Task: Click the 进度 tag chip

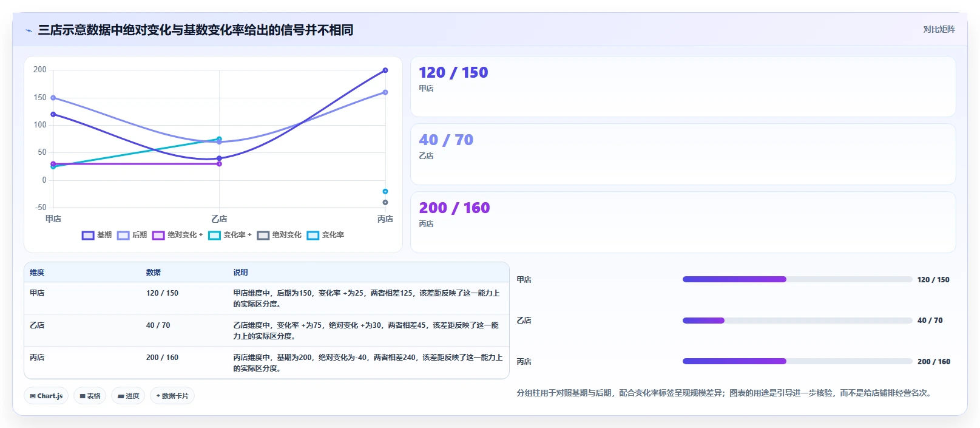Action: (128, 396)
